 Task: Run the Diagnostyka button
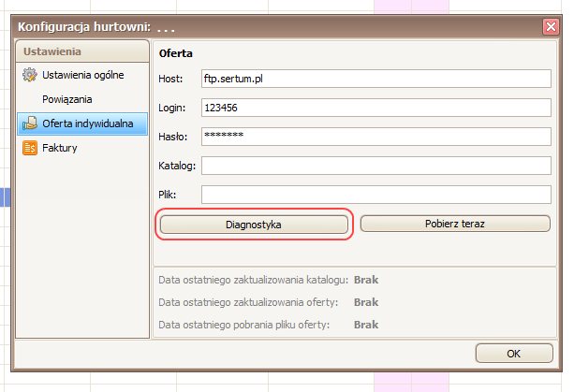tap(254, 225)
